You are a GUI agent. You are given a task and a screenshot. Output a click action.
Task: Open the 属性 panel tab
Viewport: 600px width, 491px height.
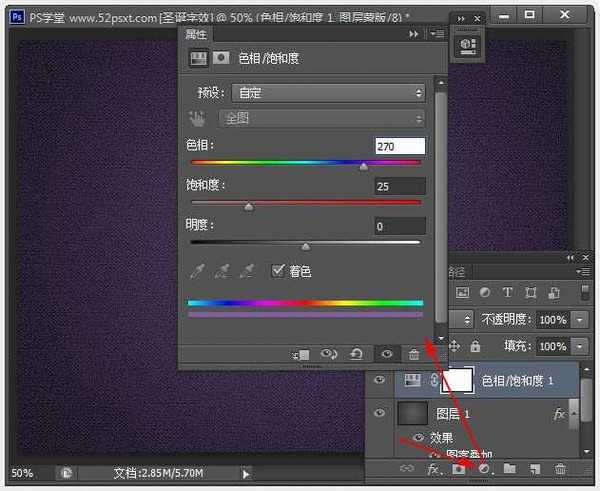tap(197, 33)
